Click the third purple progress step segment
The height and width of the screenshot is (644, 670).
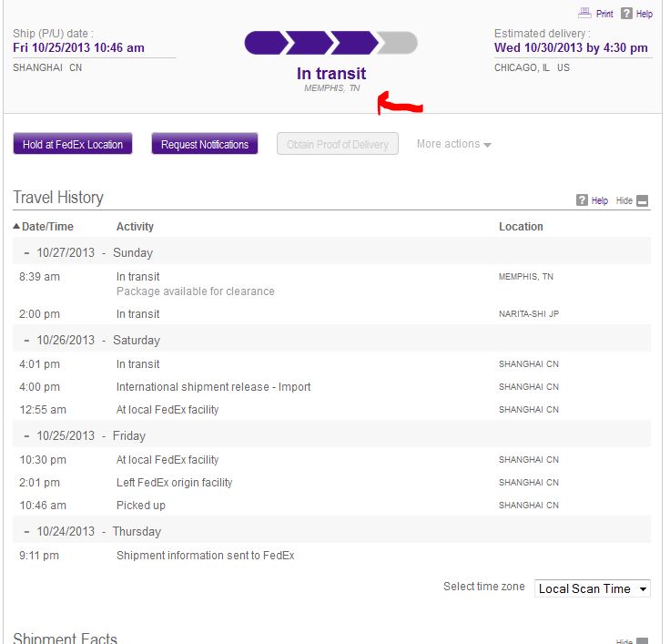pyautogui.click(x=354, y=43)
